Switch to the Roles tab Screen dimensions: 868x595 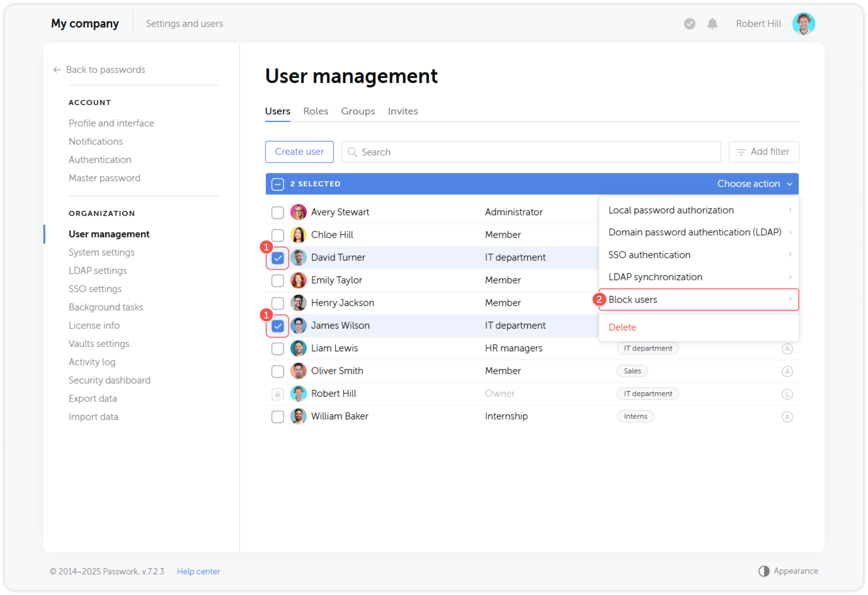point(315,111)
